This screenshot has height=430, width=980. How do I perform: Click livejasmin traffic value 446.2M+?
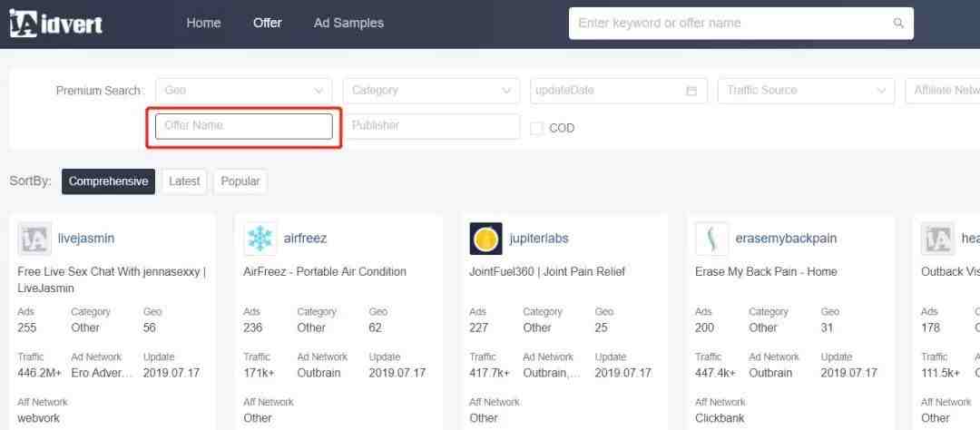(39, 373)
